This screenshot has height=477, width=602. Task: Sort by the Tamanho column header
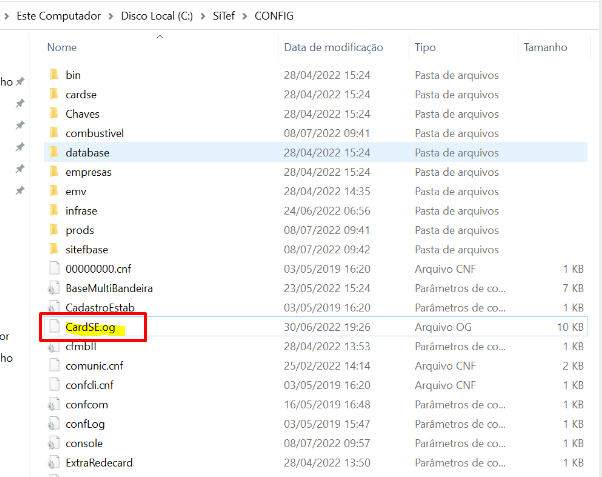(x=545, y=47)
